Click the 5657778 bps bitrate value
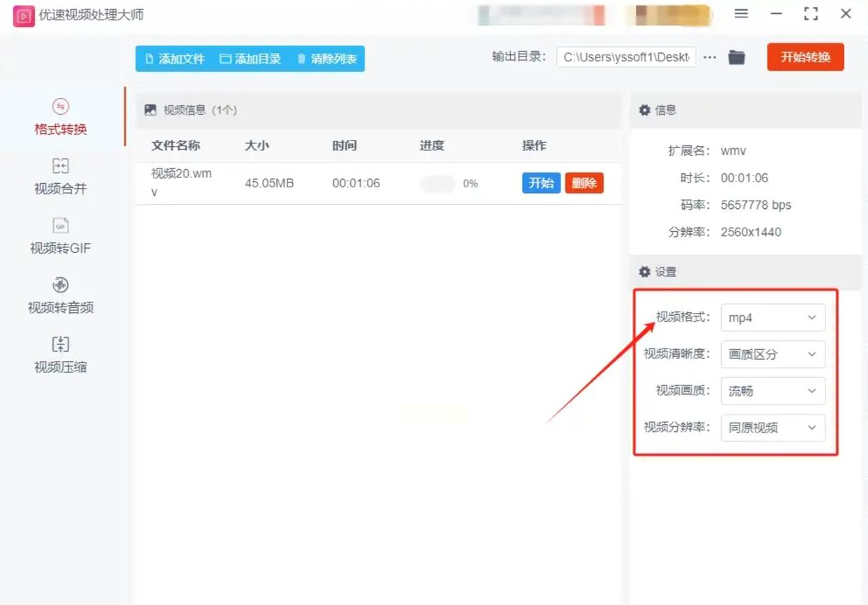The image size is (868, 605). (x=756, y=205)
